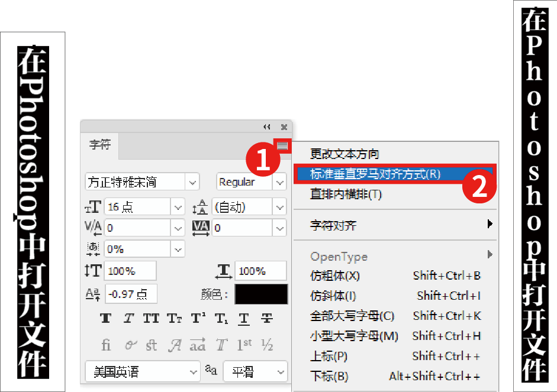Click the Superscript style icon

(198, 318)
